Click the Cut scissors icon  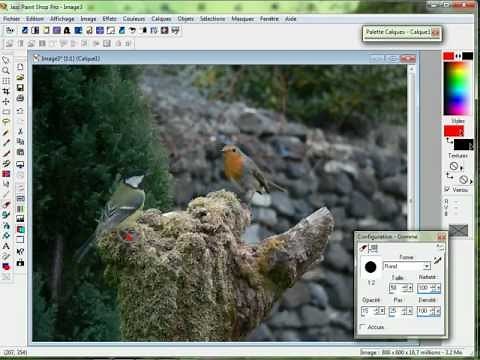click(20, 131)
